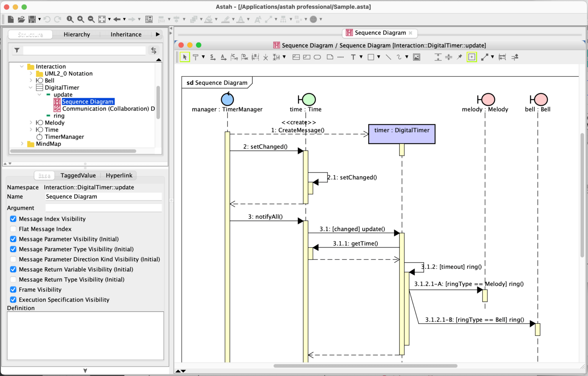Insert an image using the picture icon
This screenshot has height=376, width=588.
click(x=416, y=57)
